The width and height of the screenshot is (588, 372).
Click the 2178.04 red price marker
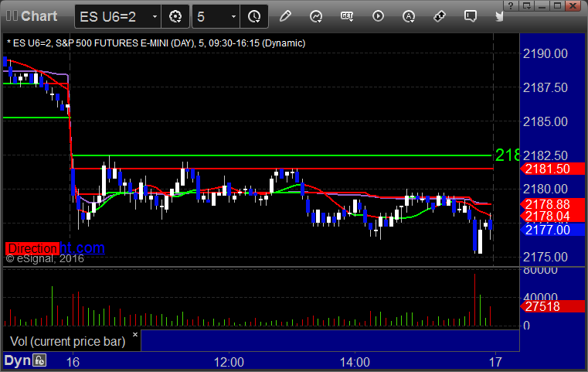pos(552,217)
